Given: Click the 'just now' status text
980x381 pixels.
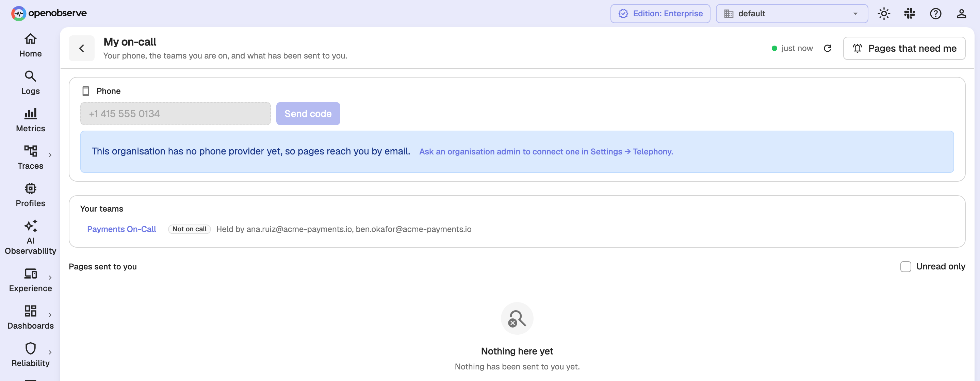Looking at the screenshot, I should point(797,48).
